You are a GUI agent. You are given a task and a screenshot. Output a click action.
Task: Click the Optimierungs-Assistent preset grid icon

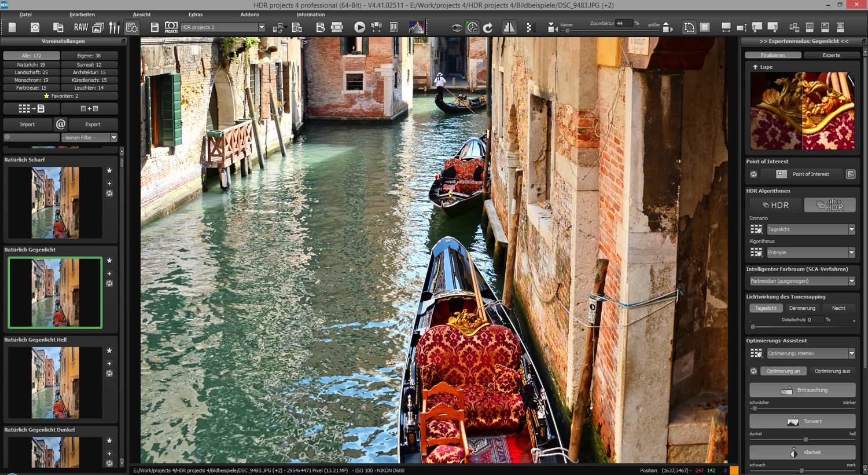pyautogui.click(x=756, y=353)
